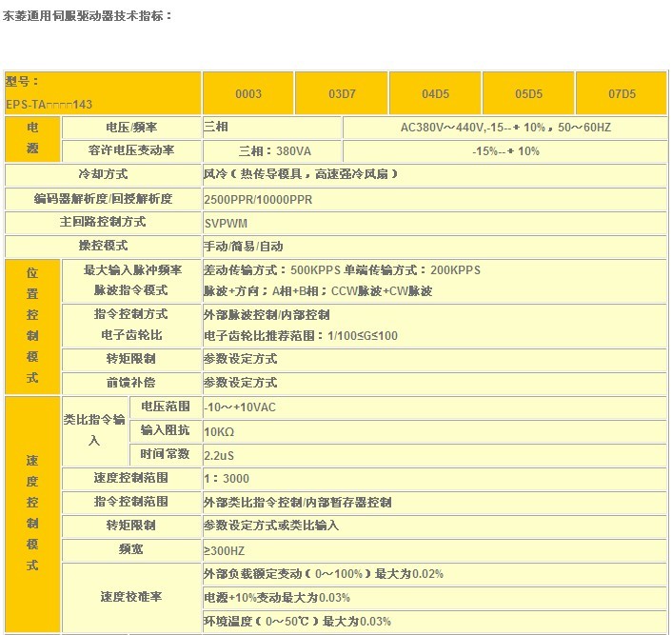Viewport: 672px width, 635px height.
Task: Click the 位置控制模式 vertical category cell
Action: [x=32, y=327]
